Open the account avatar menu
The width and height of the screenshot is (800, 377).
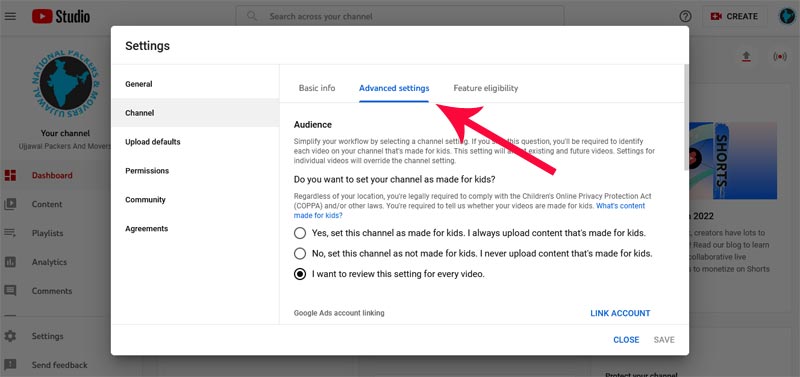click(x=787, y=16)
